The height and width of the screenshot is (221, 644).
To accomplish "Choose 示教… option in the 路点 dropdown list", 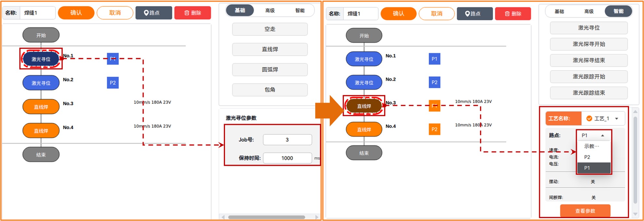I will pos(591,146).
